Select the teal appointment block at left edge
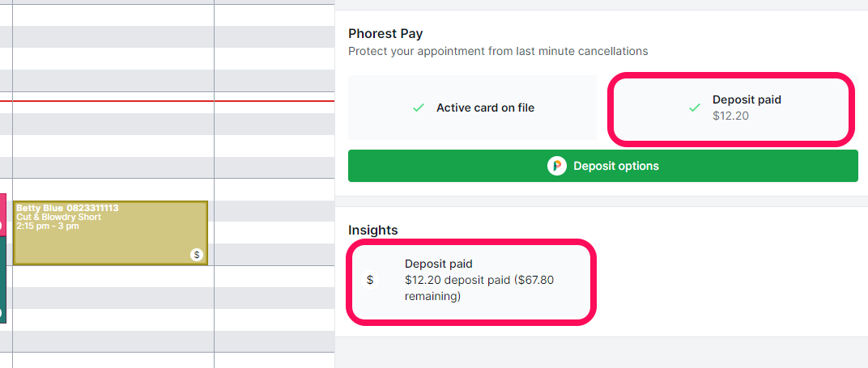This screenshot has height=368, width=868. click(2, 279)
